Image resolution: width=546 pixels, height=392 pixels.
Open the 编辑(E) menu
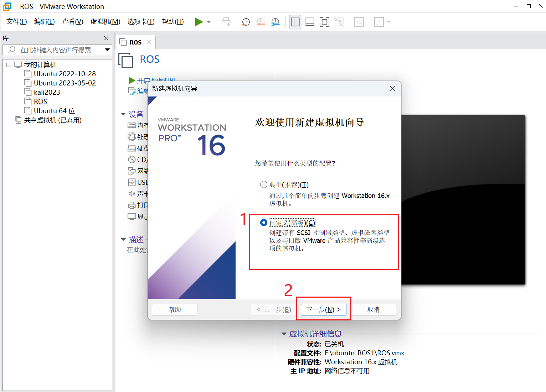(x=45, y=22)
